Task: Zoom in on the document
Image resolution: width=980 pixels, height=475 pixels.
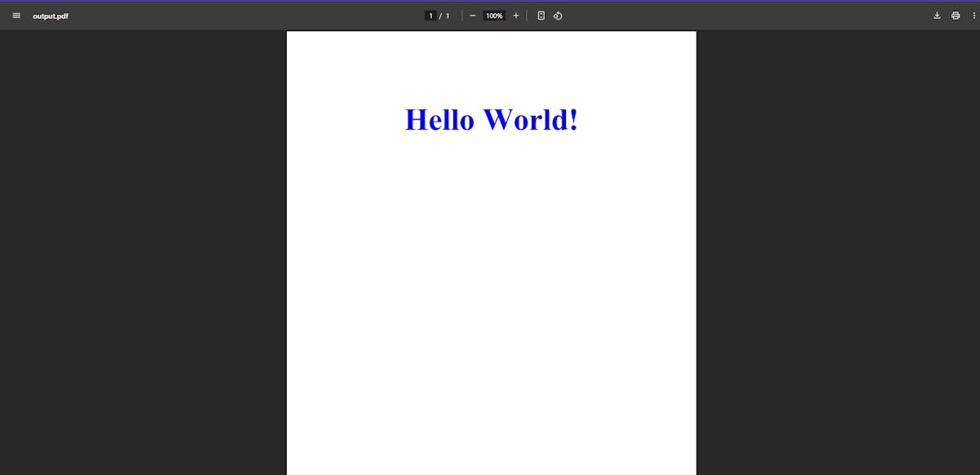Action: click(x=515, y=15)
